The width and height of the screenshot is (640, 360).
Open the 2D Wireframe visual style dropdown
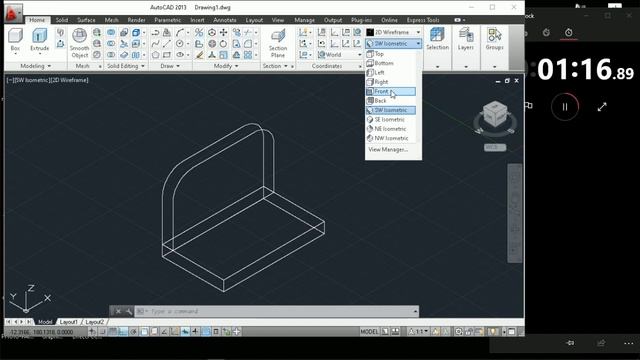393,32
